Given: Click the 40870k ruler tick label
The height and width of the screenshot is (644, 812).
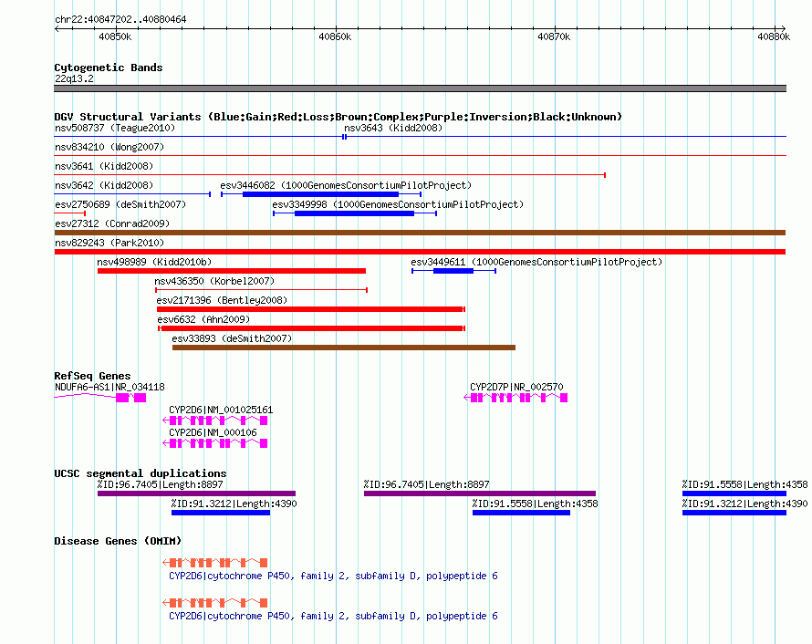Looking at the screenshot, I should (554, 36).
